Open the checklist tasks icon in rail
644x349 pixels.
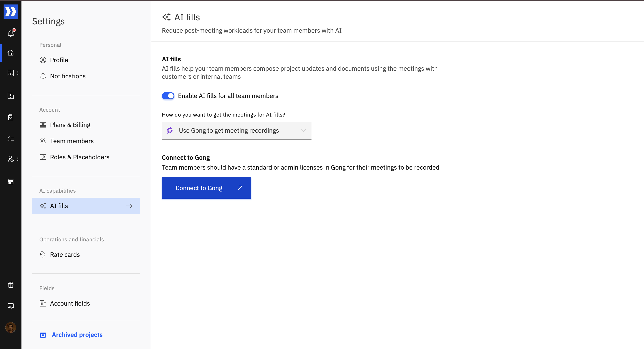[x=11, y=139]
